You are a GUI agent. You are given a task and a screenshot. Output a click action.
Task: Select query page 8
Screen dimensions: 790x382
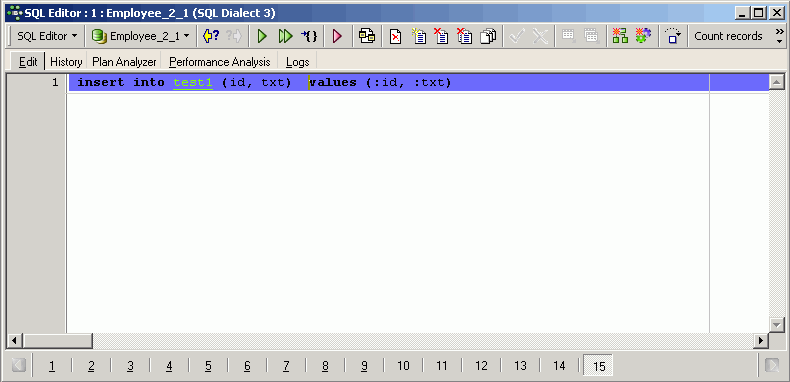click(x=325, y=366)
